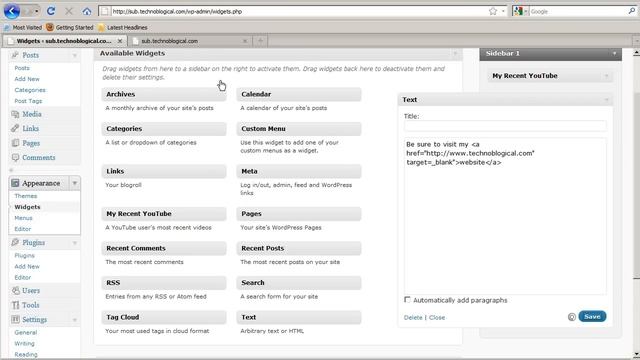Open the Media menu icon
Viewport: 640px width, 360px height.
tap(16, 114)
